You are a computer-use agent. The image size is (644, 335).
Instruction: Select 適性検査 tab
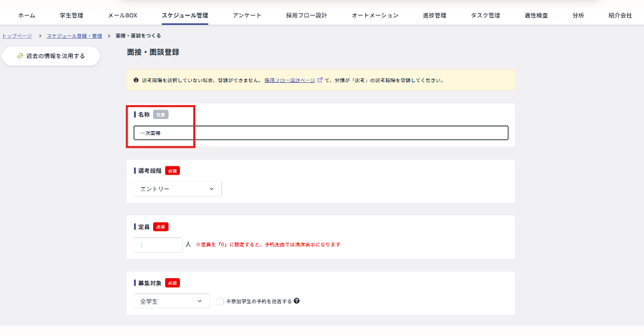pyautogui.click(x=536, y=15)
